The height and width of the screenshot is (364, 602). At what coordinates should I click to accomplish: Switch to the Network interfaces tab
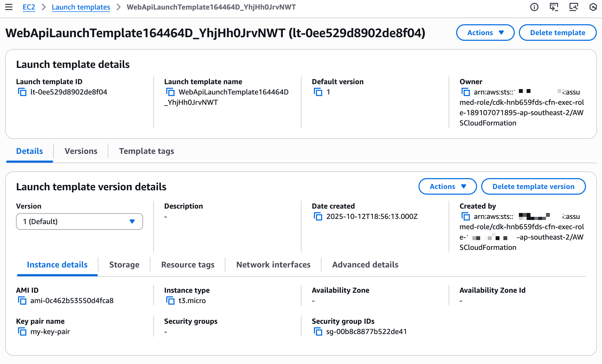pyautogui.click(x=273, y=264)
